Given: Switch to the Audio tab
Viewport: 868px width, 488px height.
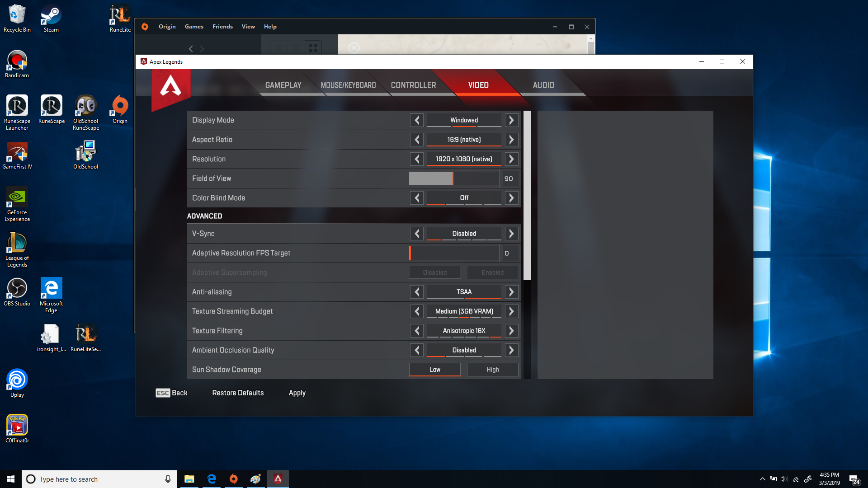Looking at the screenshot, I should [x=543, y=85].
